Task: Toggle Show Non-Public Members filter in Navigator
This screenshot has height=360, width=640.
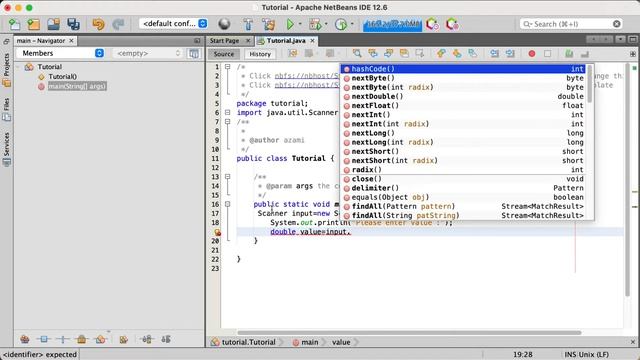Action: tap(81, 339)
